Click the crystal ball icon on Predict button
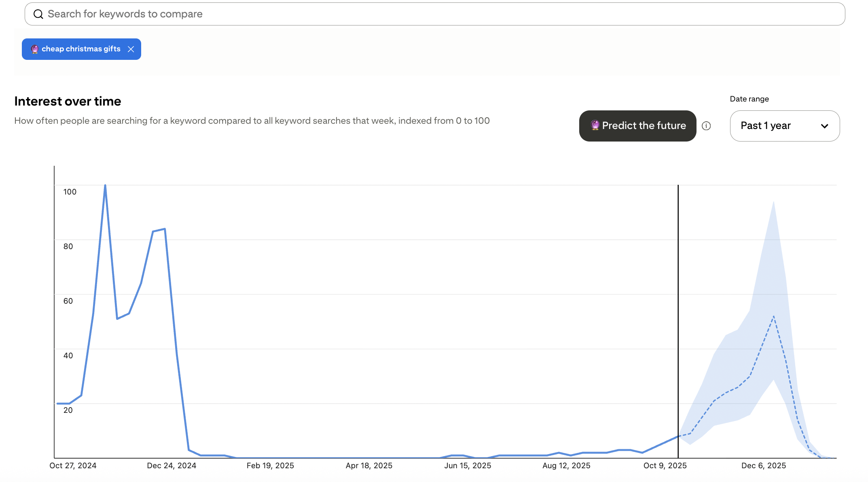The height and width of the screenshot is (482, 868). coord(595,125)
